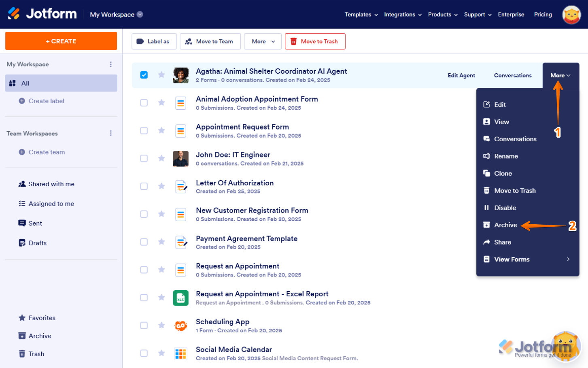The width and height of the screenshot is (588, 368).
Task: Open the View Forms submenu arrow
Action: pos(568,259)
